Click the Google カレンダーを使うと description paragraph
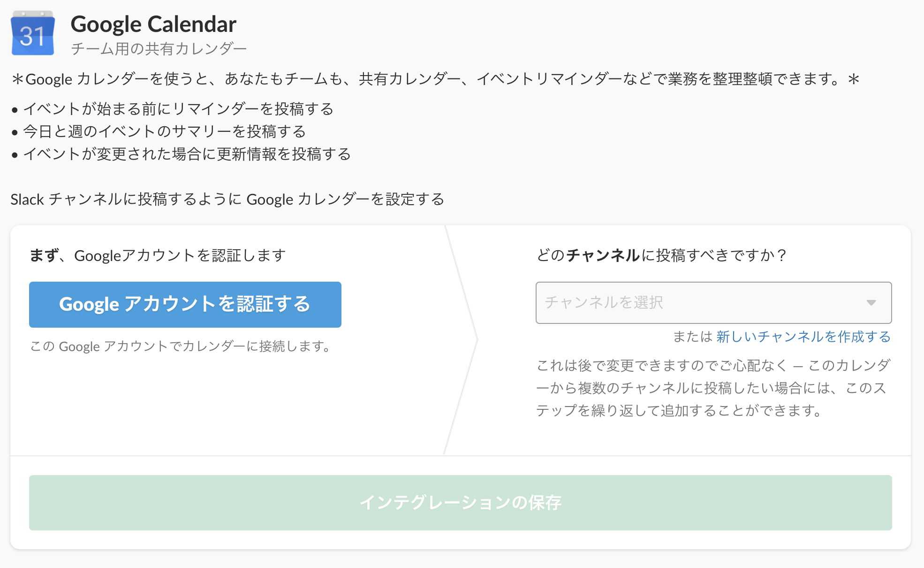The width and height of the screenshot is (924, 568). pos(436,79)
